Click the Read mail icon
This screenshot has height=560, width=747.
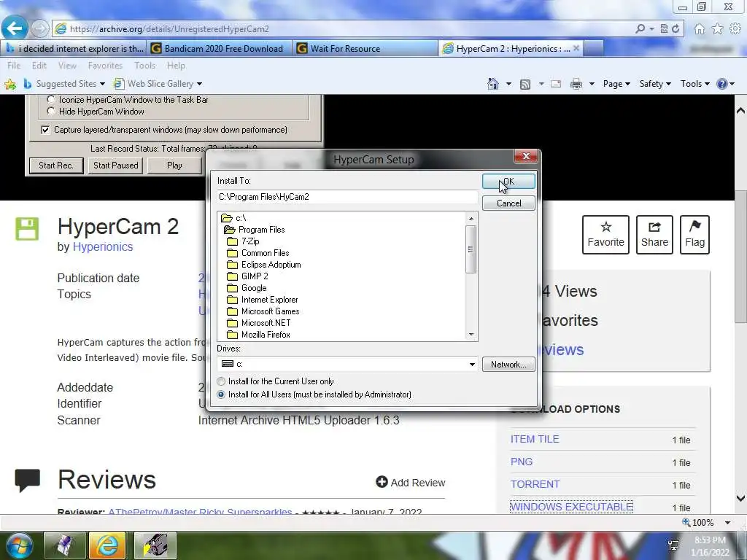(556, 84)
